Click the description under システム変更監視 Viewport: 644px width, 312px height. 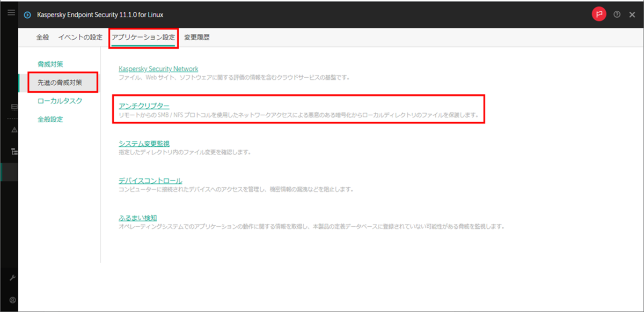[185, 152]
